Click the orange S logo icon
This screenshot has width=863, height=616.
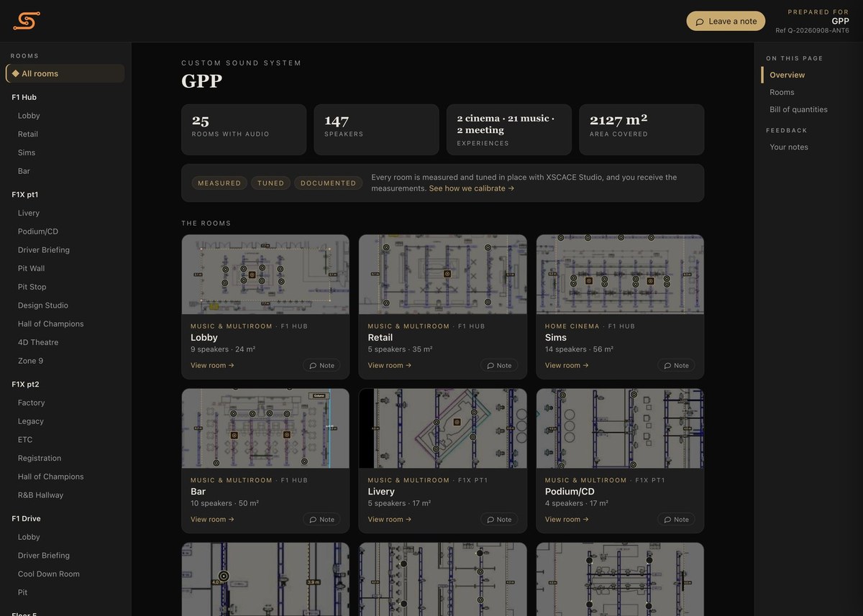(26, 21)
